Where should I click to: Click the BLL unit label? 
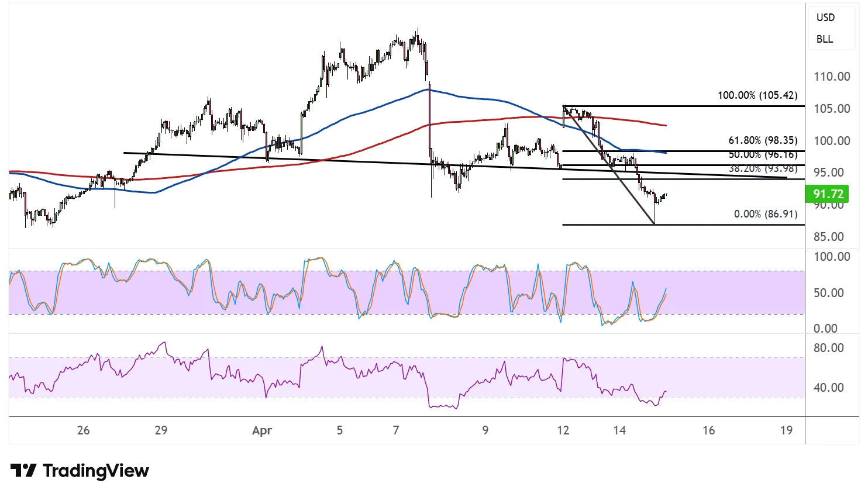825,39
